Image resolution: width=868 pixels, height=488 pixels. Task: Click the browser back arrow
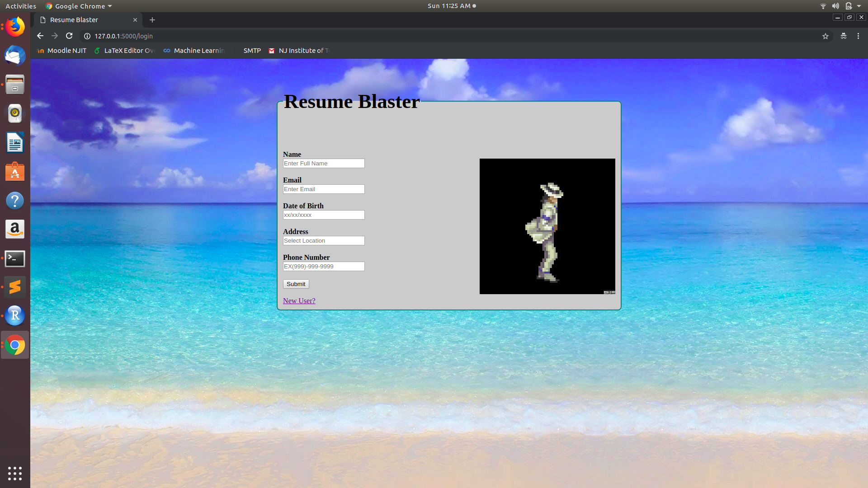(x=40, y=36)
